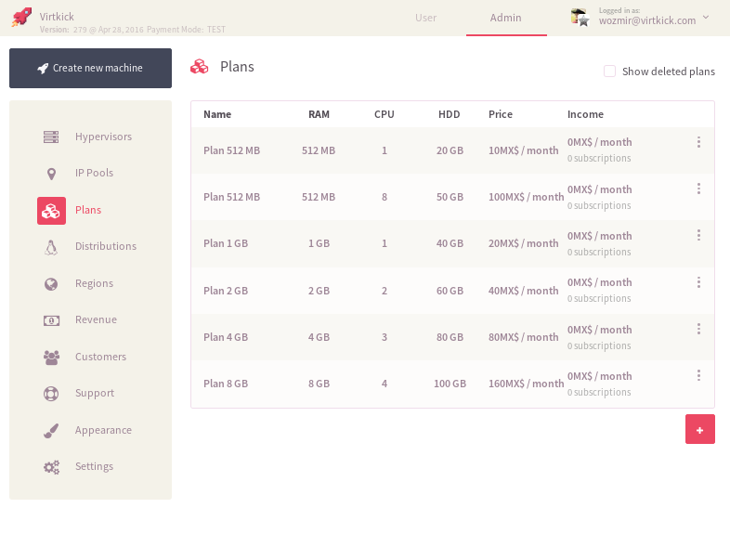Click the Hypervisors server icon in sidebar
This screenshot has height=560, width=730.
click(x=51, y=137)
